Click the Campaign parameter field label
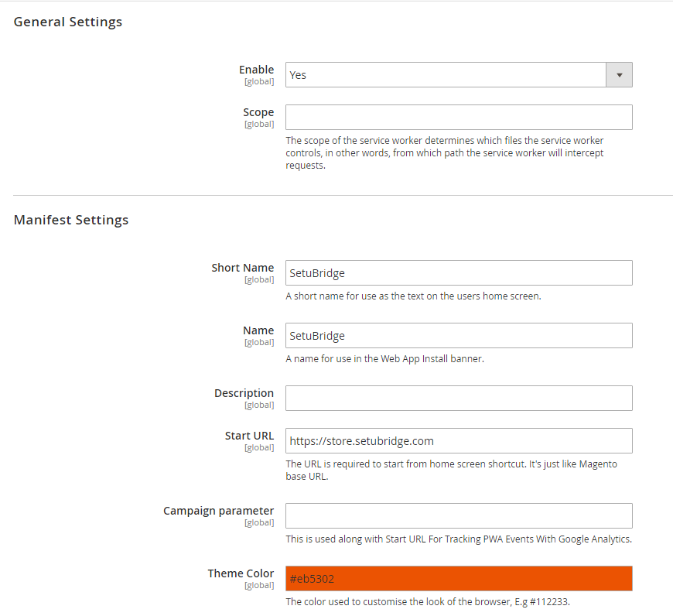 tap(218, 511)
